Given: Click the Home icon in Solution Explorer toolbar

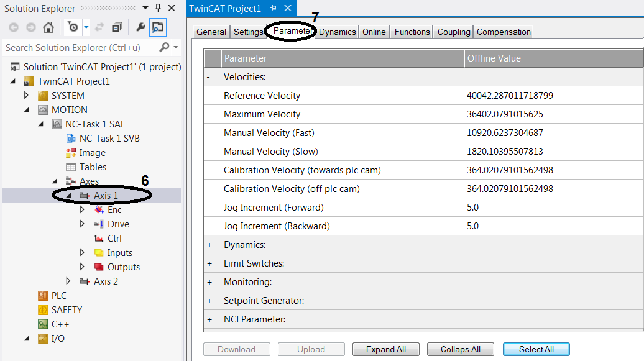Looking at the screenshot, I should pos(48,27).
